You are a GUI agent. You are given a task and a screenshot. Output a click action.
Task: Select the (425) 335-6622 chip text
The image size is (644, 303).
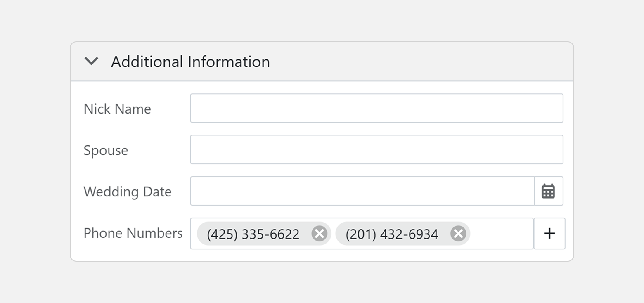[x=253, y=234]
